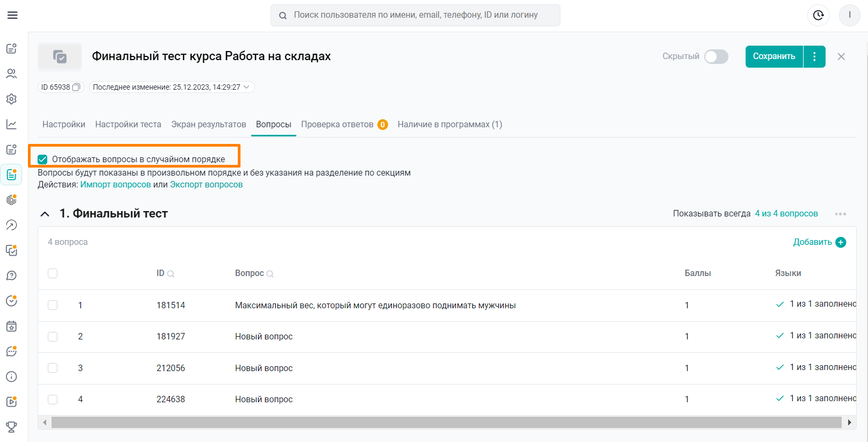The height and width of the screenshot is (442, 868).
Task: Click the scrollbar right arrow
Action: point(849,423)
